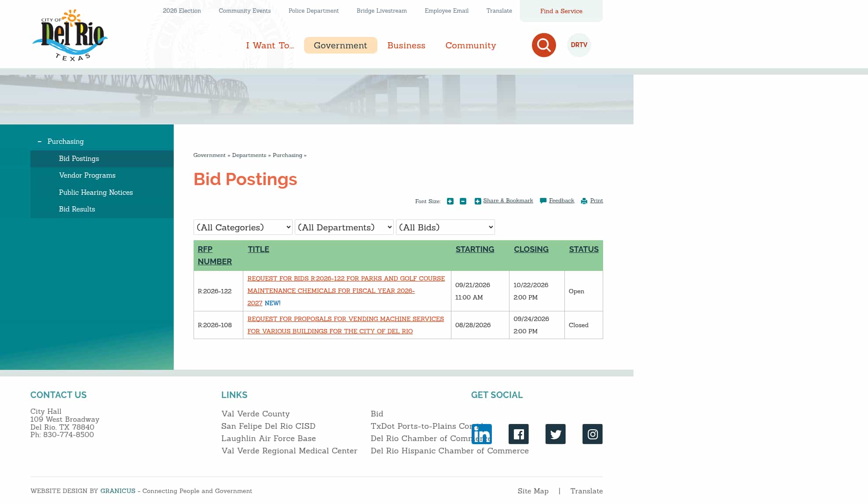Open the All Departments dropdown

click(x=344, y=227)
